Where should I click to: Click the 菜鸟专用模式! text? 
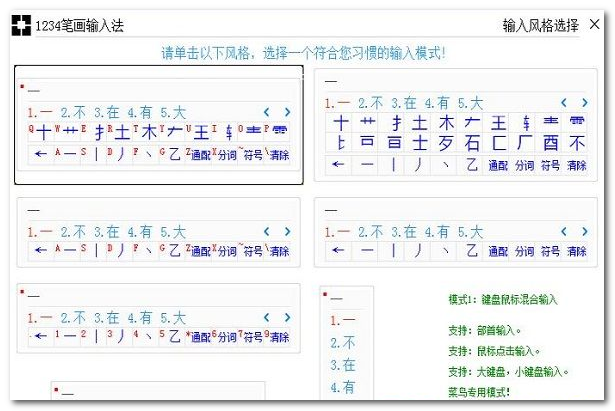479,391
